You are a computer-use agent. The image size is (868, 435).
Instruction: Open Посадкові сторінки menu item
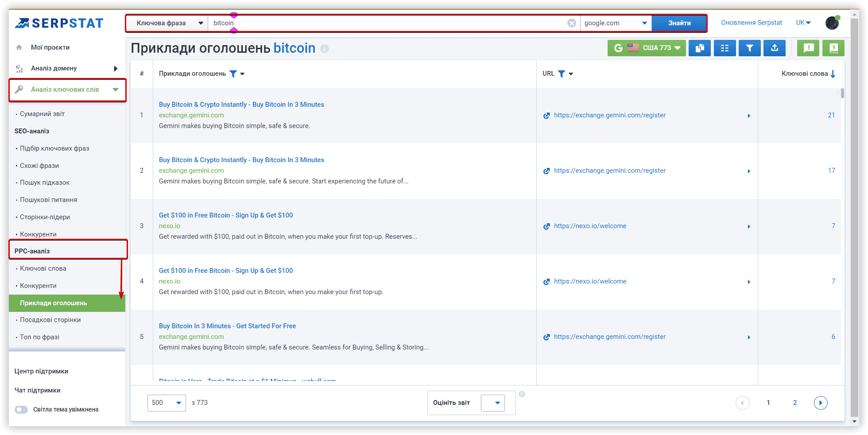(x=50, y=320)
